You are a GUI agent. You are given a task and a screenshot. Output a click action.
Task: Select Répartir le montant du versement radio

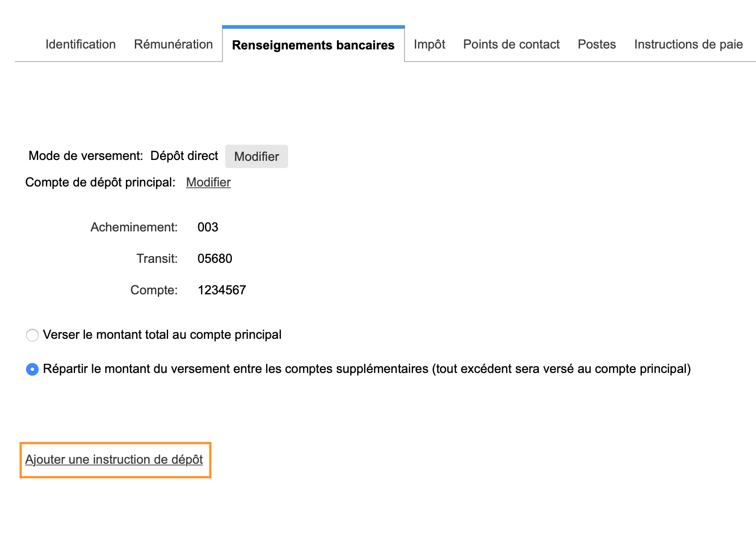click(x=32, y=369)
